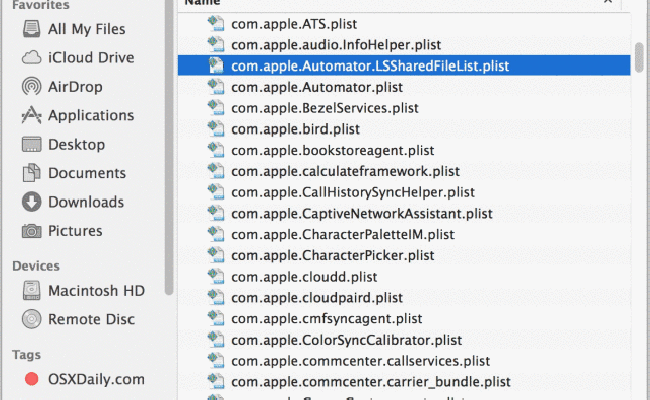Click icon of com.apple.Automator.LSSharedFileList.plist
650x400 pixels.
(216, 65)
